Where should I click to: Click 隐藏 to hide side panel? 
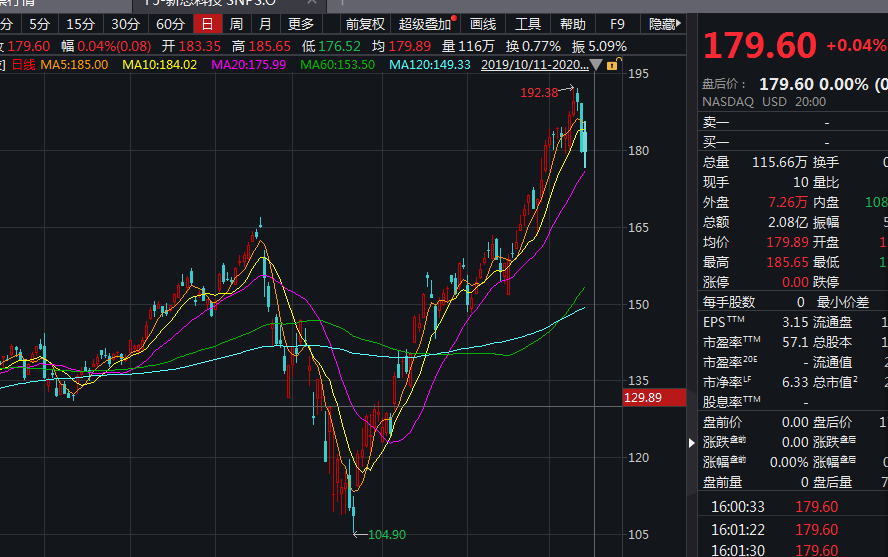(664, 24)
